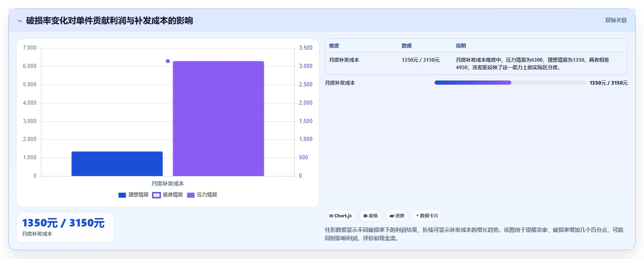Click the 7,000 left axis label

[30, 48]
